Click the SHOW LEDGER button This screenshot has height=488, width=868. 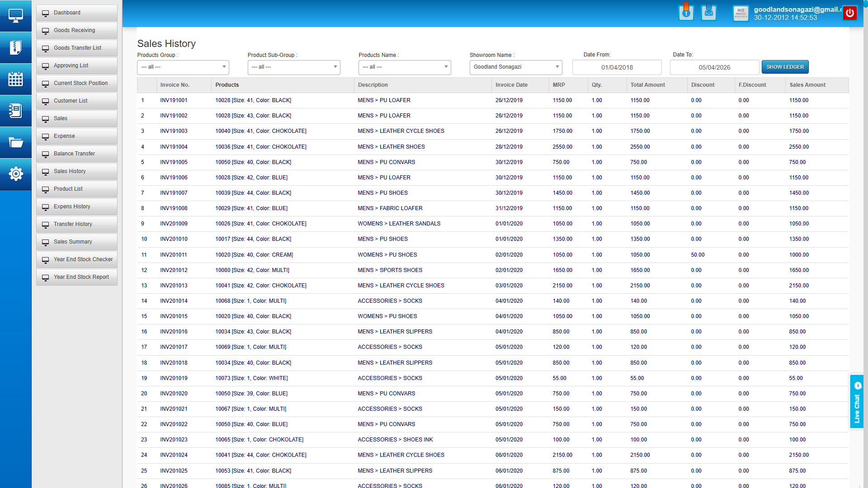pos(785,66)
